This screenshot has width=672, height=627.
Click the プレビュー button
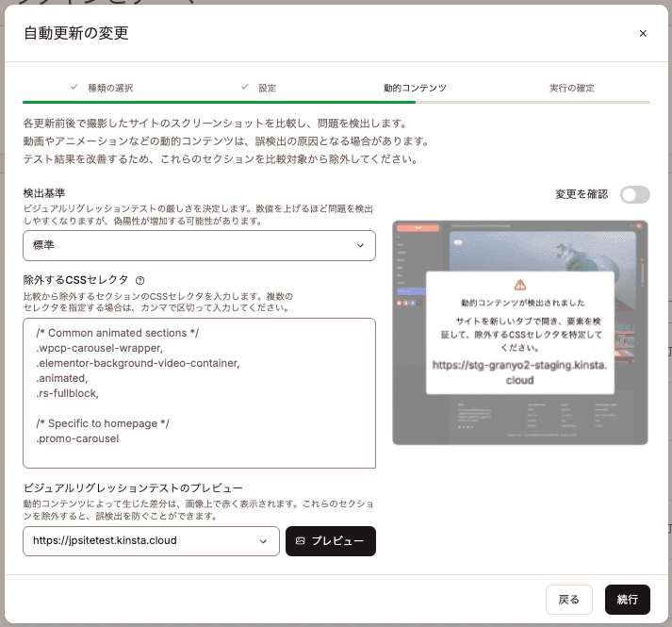tap(331, 541)
